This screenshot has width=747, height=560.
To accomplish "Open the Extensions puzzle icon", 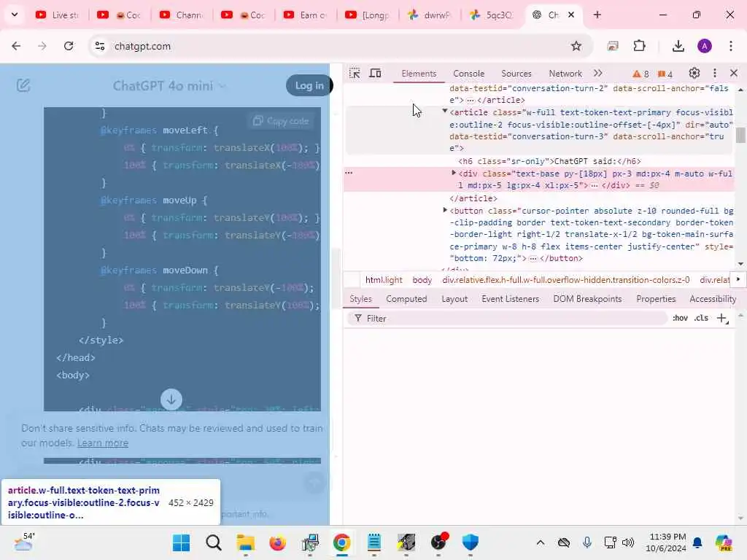I will tap(639, 46).
